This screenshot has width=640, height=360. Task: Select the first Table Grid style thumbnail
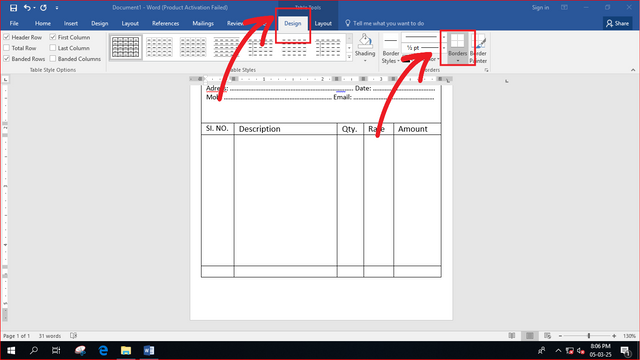[x=125, y=47]
